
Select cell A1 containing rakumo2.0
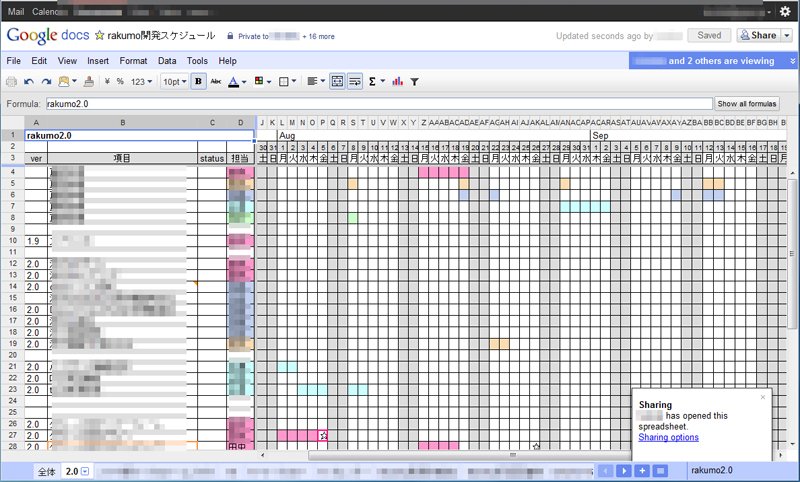tap(139, 136)
